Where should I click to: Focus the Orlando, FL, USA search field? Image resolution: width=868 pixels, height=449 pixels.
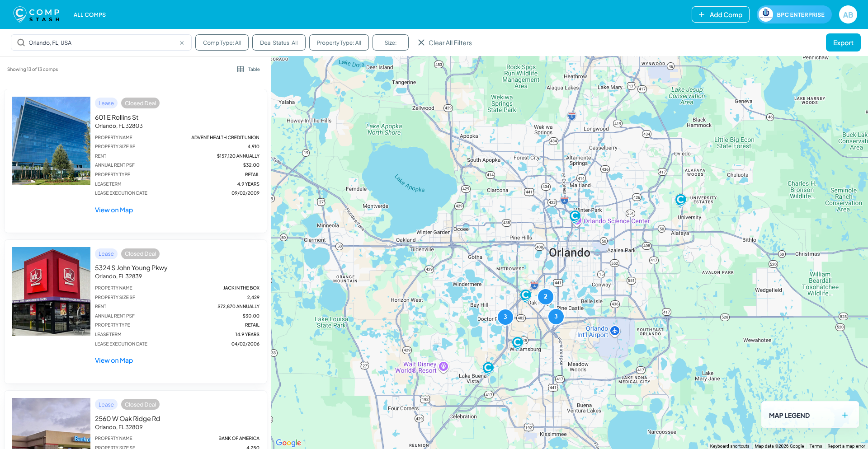[101, 42]
